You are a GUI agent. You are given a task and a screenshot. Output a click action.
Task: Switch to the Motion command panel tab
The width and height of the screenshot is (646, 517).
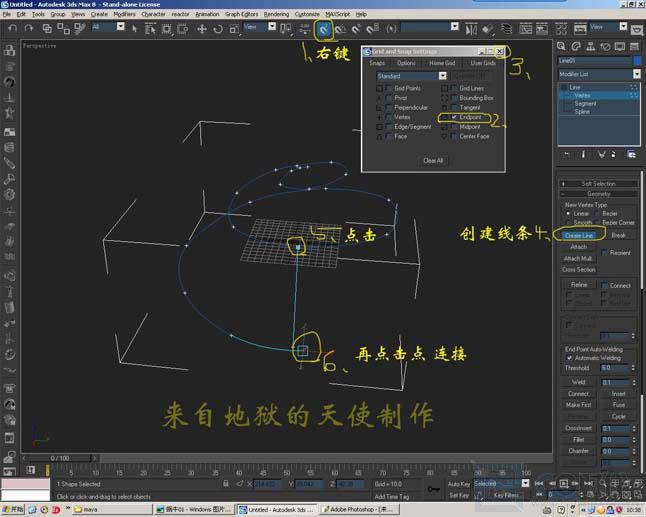pyautogui.click(x=605, y=46)
